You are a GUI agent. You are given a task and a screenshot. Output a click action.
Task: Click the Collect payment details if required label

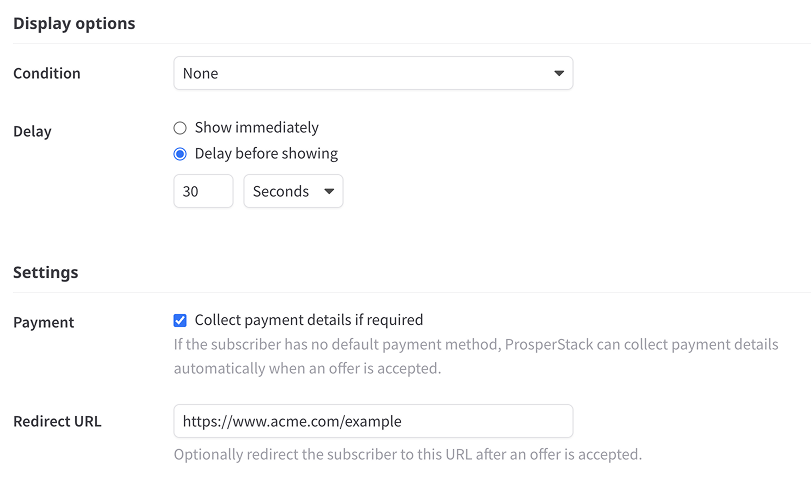click(x=309, y=320)
